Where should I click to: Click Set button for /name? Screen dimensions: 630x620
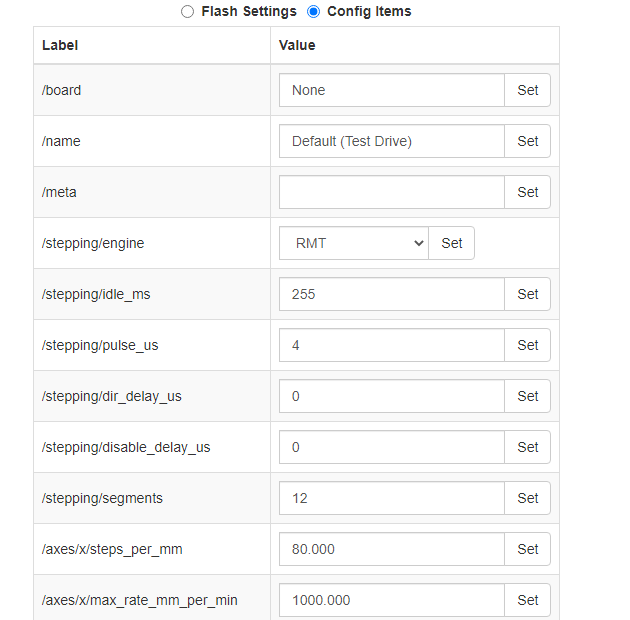[x=527, y=141]
